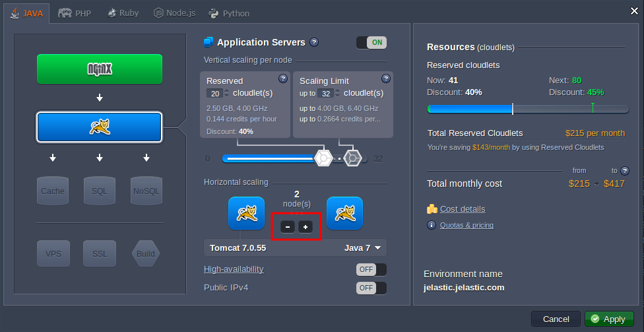Click the Cost details coins icon

(x=432, y=209)
